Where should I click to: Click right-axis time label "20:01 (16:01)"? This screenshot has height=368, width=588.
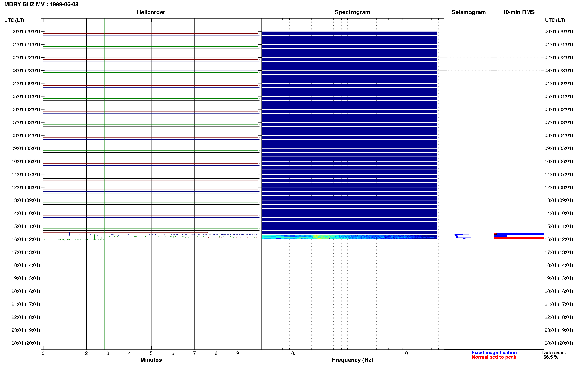(559, 291)
